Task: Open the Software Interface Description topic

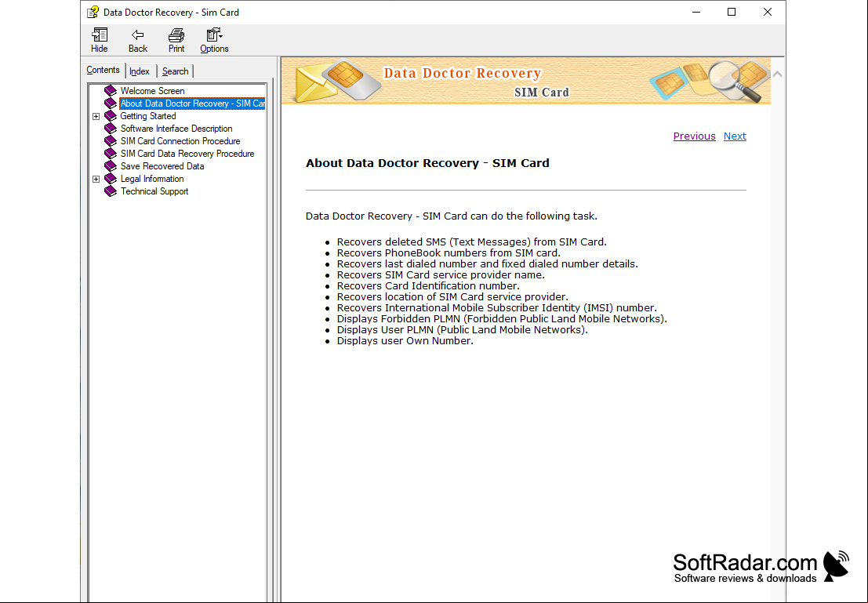Action: click(x=176, y=129)
